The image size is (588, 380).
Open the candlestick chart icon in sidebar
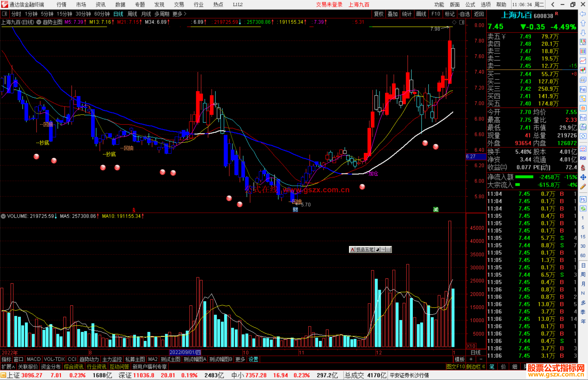tap(583, 70)
